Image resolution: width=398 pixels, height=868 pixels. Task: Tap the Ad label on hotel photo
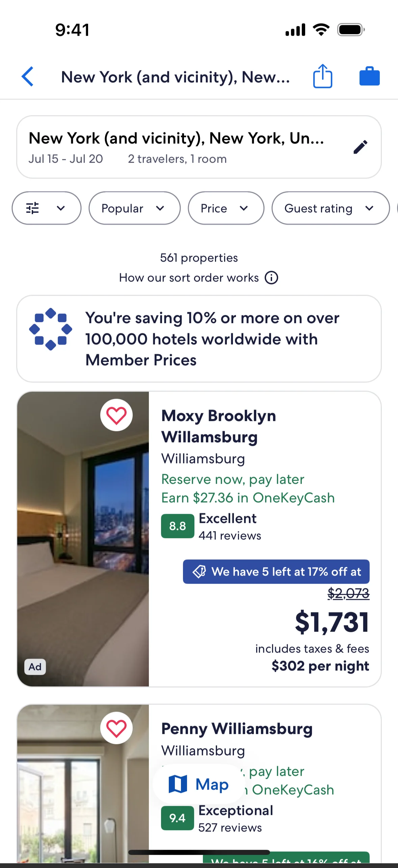(35, 667)
